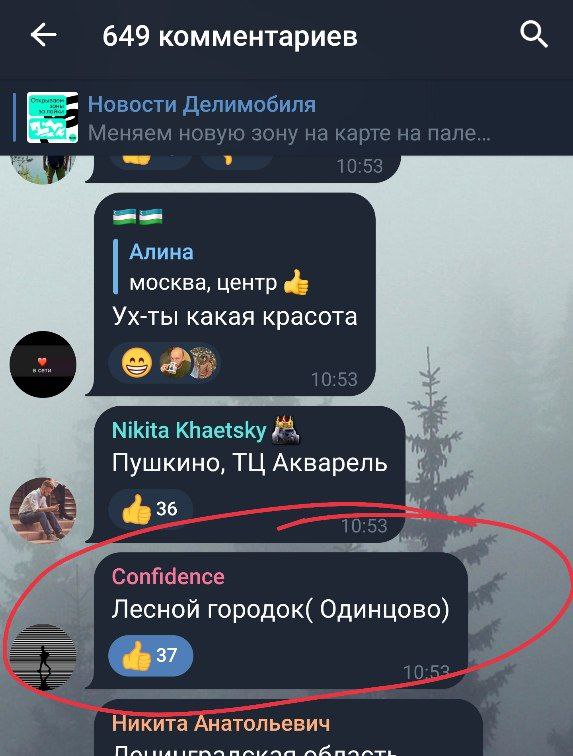This screenshot has width=573, height=756.
Task: Open Nikita Khaetsky name link
Action: 189,430
